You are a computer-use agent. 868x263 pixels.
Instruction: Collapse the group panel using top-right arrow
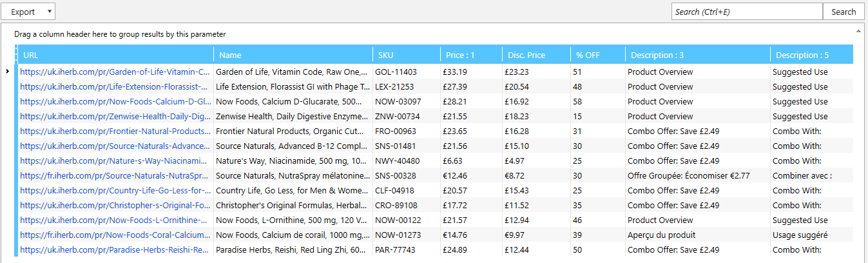(x=858, y=31)
